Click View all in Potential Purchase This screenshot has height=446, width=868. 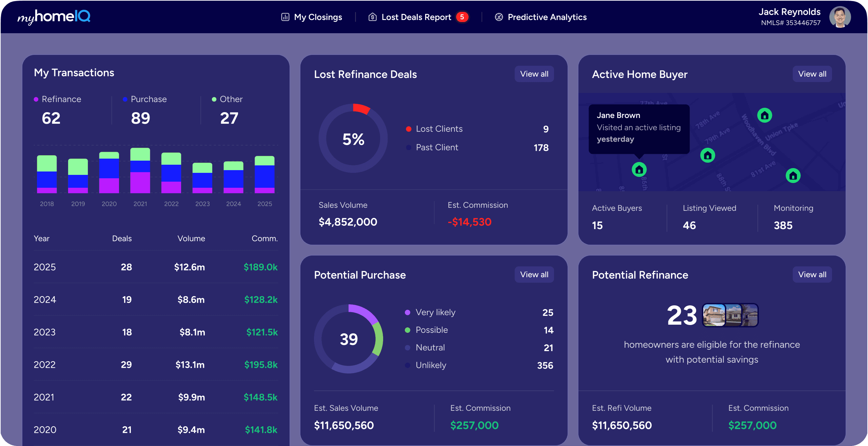coord(534,275)
